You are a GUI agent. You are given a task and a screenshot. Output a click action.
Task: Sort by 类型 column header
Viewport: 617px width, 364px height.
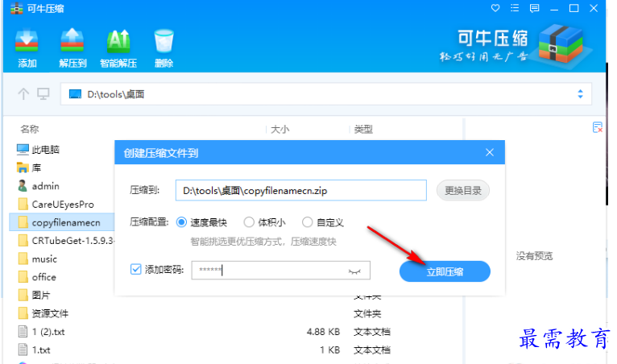point(363,129)
